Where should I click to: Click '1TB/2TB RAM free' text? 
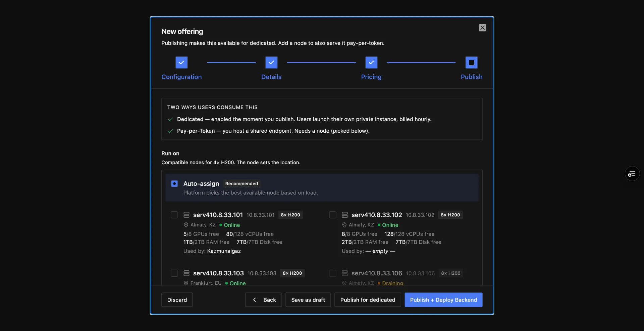206,242
